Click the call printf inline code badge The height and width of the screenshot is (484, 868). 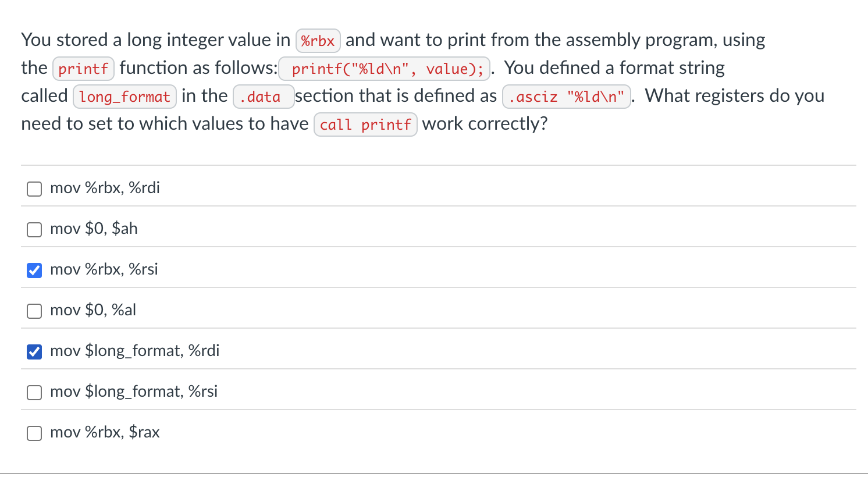[x=365, y=124]
